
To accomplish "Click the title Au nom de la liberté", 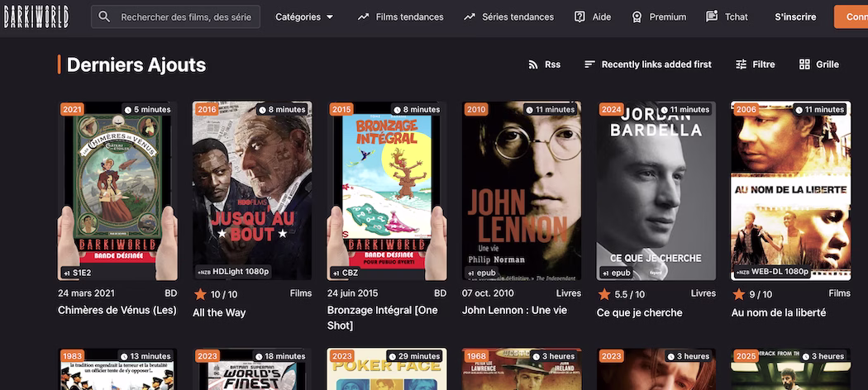I will pyautogui.click(x=779, y=313).
